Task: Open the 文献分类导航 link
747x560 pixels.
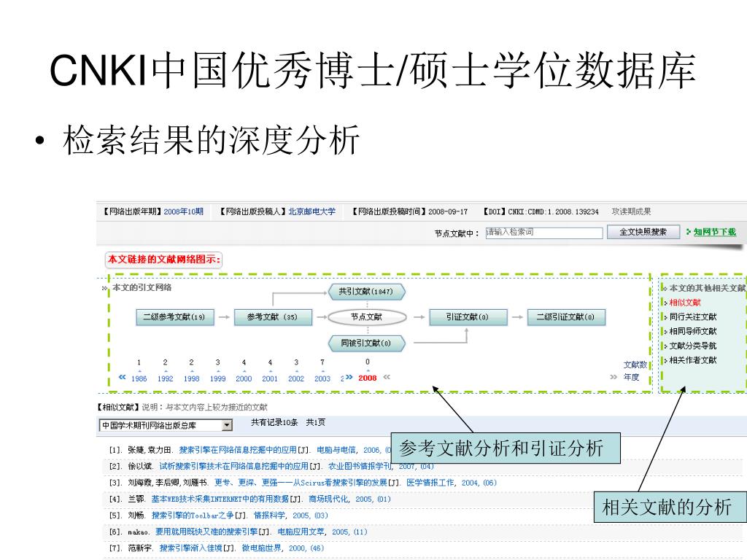Action: (x=693, y=346)
